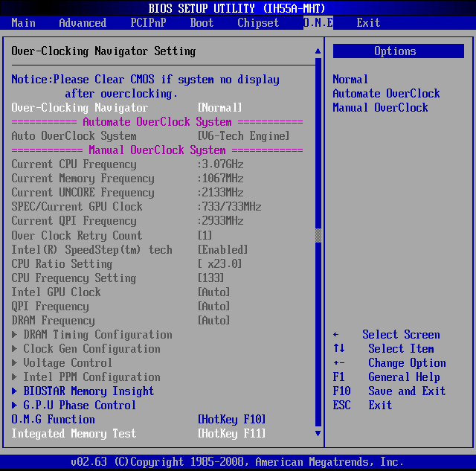Open Clock Gen Configuration submenu
This screenshot has height=471, width=476.
pos(91,349)
